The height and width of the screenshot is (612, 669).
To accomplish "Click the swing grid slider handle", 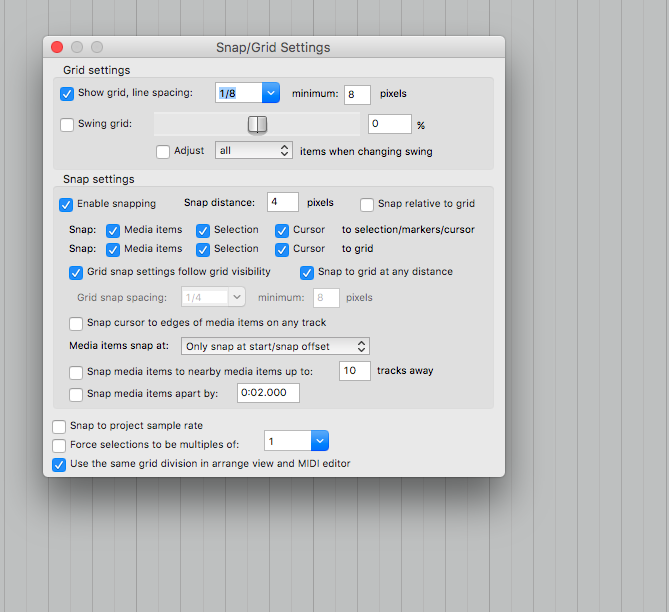I will pyautogui.click(x=257, y=124).
